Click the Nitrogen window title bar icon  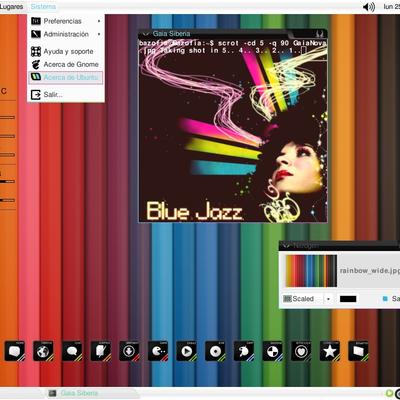pos(286,246)
